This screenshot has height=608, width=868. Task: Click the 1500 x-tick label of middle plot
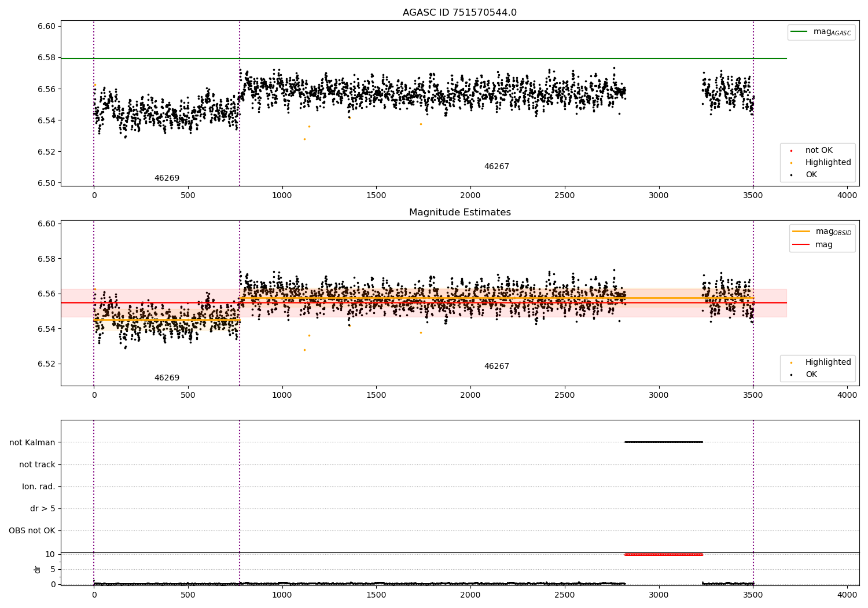pyautogui.click(x=376, y=395)
